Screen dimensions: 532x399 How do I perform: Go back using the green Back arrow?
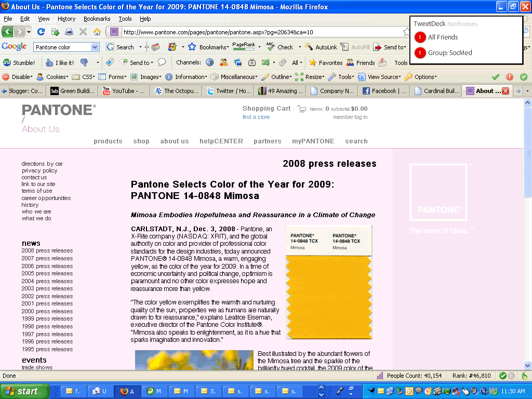pos(7,32)
